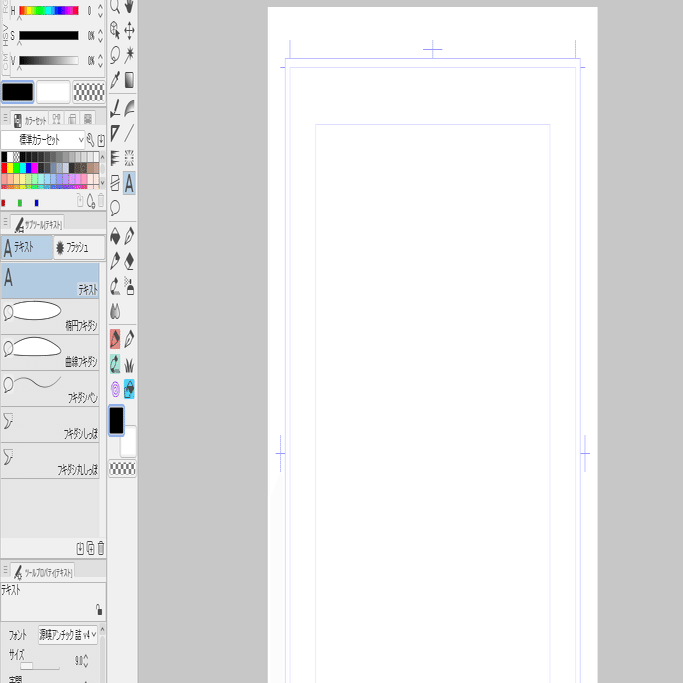
Task: Select the Lasso selection tool
Action: click(x=115, y=55)
